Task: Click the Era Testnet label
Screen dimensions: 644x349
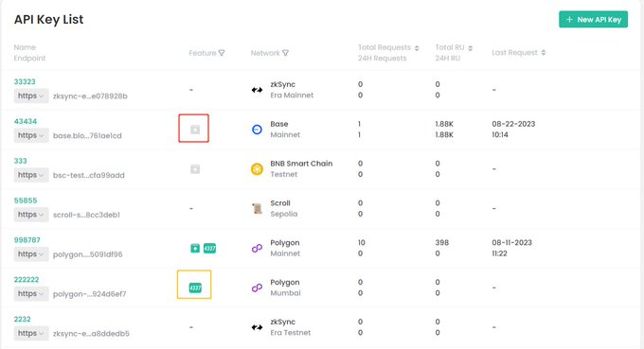Action: pos(290,333)
